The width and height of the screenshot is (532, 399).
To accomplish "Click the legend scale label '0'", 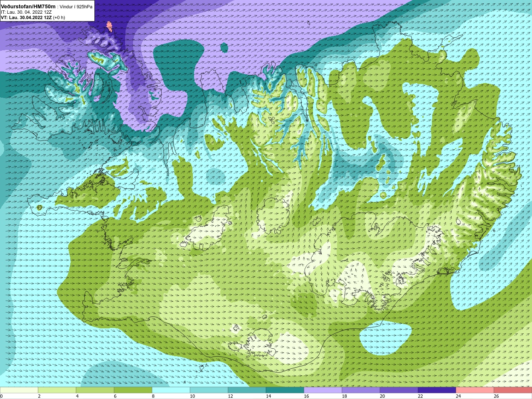I will click(1, 397).
